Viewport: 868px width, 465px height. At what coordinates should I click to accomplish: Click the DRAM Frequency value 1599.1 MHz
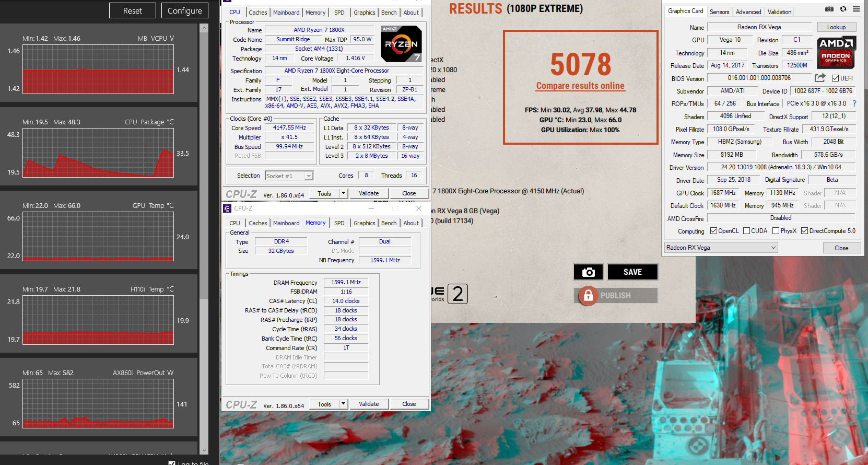[346, 282]
